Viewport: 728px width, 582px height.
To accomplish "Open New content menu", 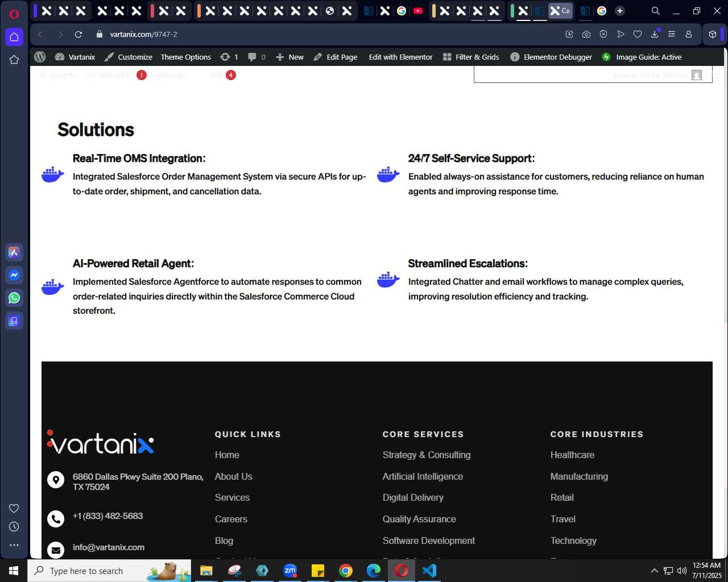I will [x=289, y=57].
